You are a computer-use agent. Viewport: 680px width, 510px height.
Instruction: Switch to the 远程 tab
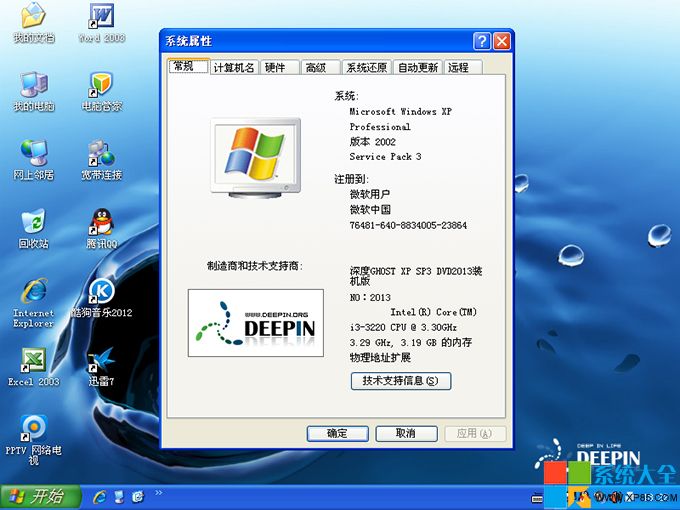click(x=463, y=68)
